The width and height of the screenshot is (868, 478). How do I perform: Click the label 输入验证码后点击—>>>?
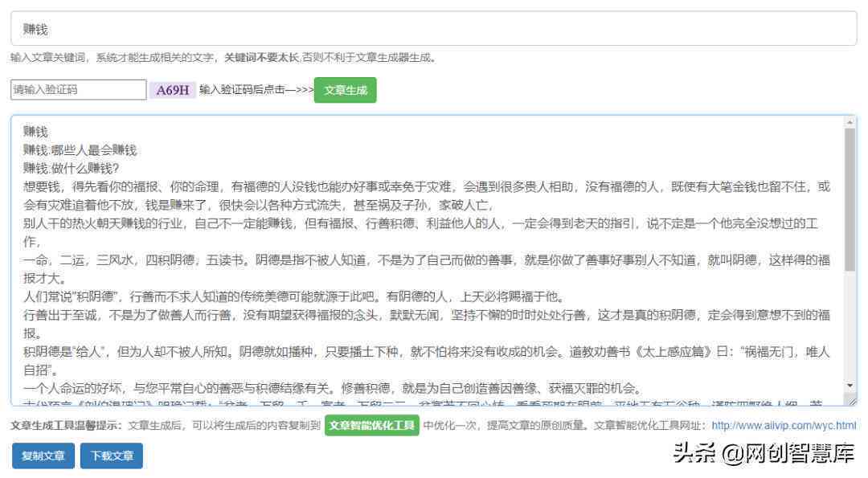point(256,90)
